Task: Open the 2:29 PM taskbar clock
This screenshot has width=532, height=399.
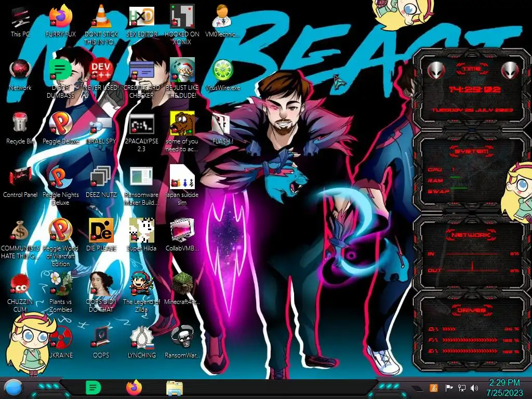Action: pos(504,388)
